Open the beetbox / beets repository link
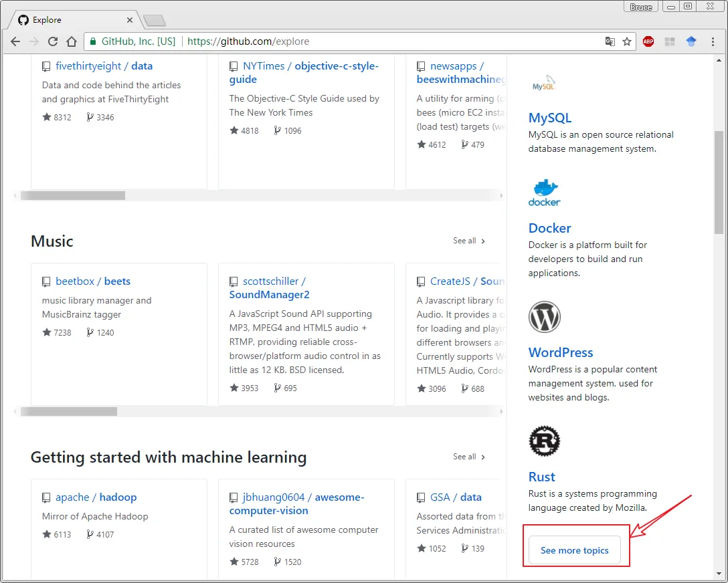 pos(93,281)
